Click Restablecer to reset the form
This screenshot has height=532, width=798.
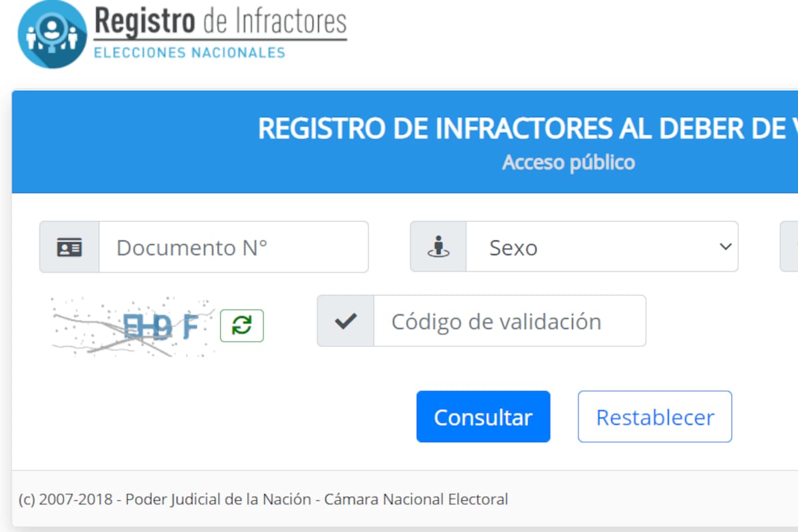pyautogui.click(x=654, y=417)
